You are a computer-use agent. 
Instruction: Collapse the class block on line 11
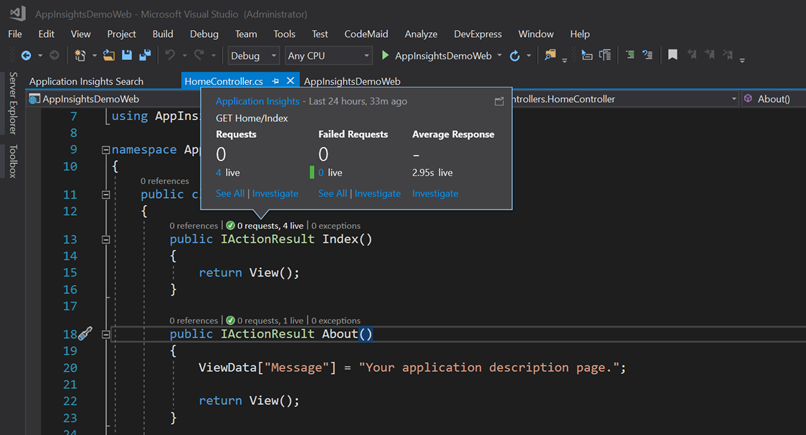point(106,195)
